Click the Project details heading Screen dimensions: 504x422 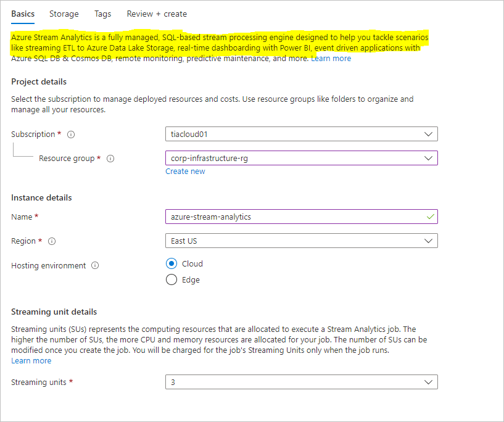pyautogui.click(x=39, y=81)
